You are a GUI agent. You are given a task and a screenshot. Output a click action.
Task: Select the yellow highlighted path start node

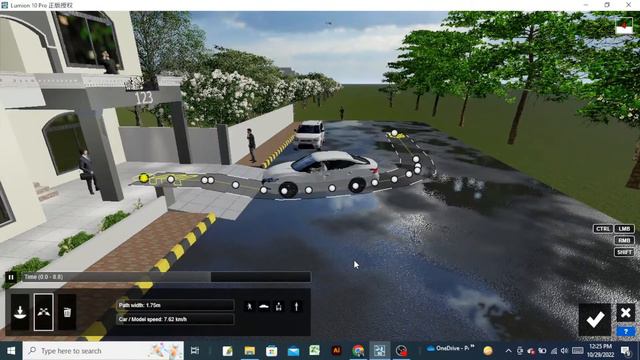pos(144,178)
